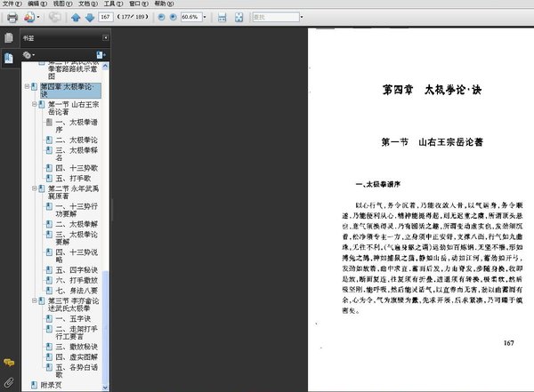
Task: Collapse the 第四章 太极拳论·诀 bookmark node
Action: pos(27,86)
